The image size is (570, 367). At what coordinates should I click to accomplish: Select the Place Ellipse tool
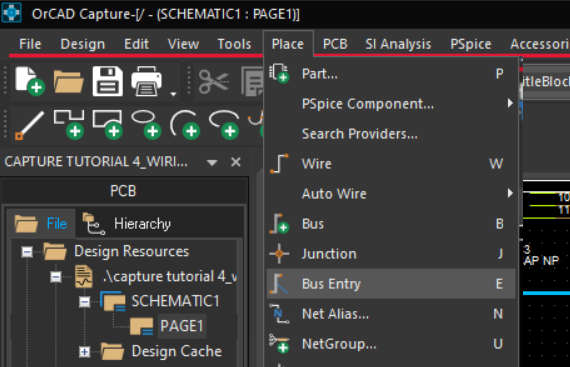click(146, 125)
